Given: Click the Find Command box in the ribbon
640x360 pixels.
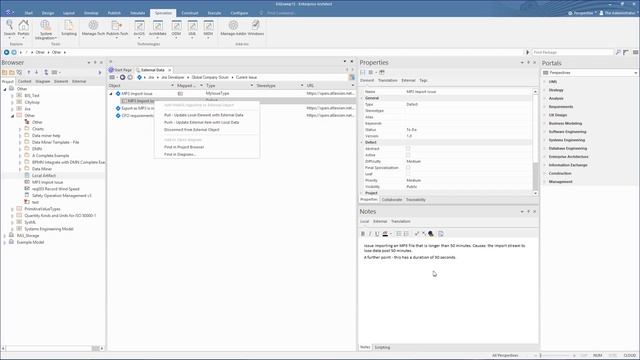Looking at the screenshot, I should (x=281, y=13).
